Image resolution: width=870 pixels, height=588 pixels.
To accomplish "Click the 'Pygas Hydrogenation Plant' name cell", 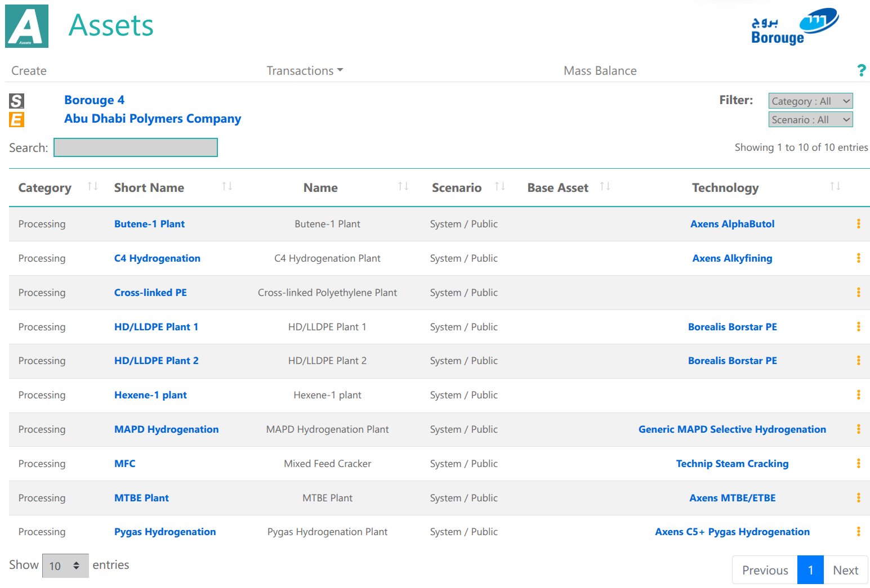I will click(327, 532).
